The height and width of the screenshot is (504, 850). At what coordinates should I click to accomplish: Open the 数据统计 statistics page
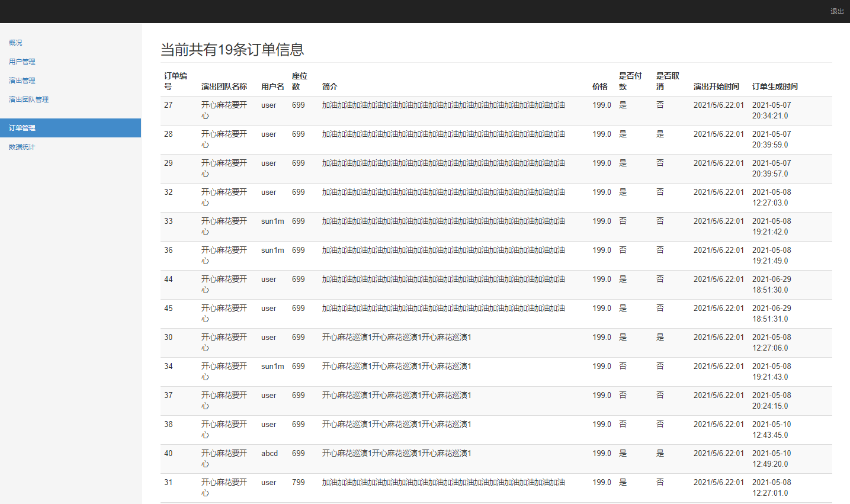pyautogui.click(x=21, y=146)
